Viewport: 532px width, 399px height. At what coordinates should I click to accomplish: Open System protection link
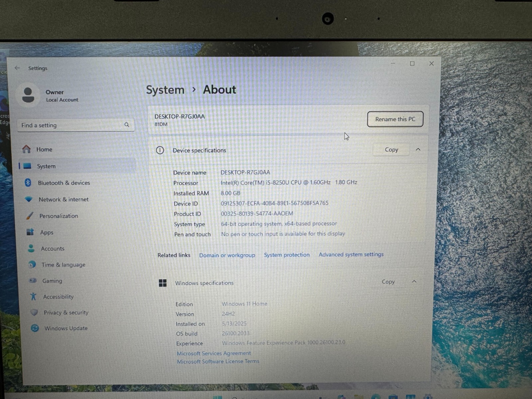(x=287, y=255)
